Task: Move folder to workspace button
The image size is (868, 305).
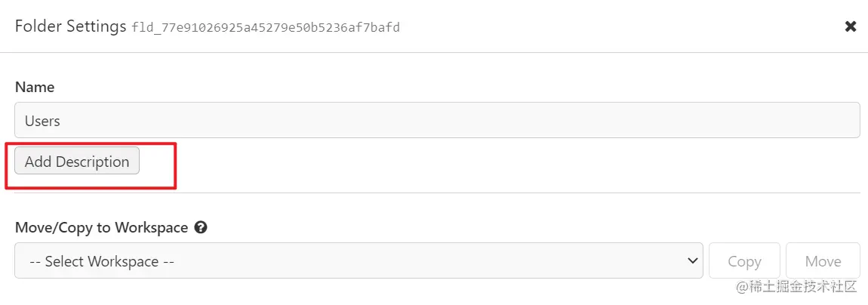Action: pyautogui.click(x=823, y=260)
